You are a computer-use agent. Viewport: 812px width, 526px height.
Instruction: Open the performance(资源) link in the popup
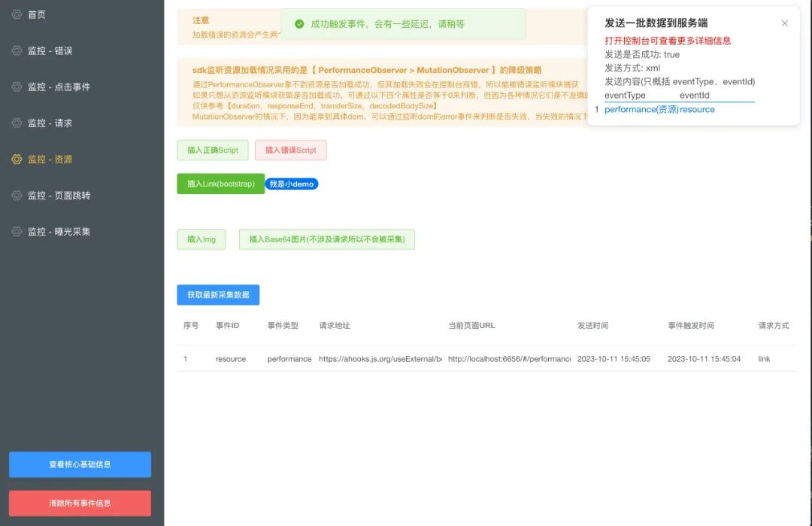(x=644, y=109)
